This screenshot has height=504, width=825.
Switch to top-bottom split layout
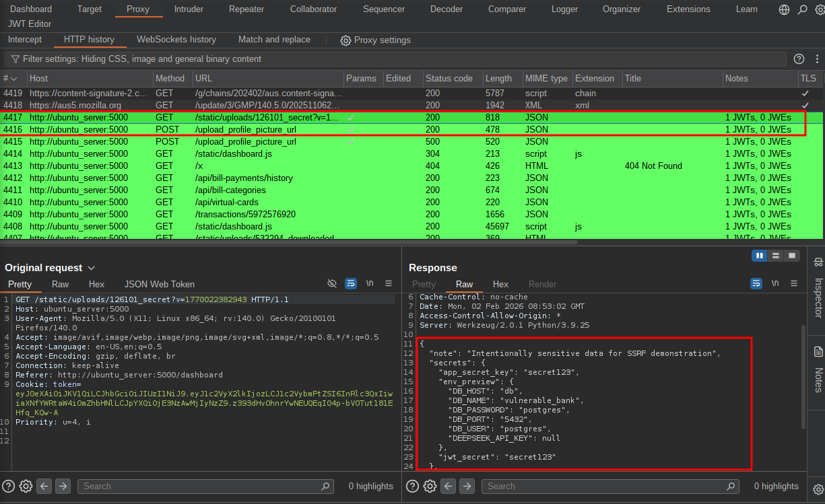tap(776, 256)
